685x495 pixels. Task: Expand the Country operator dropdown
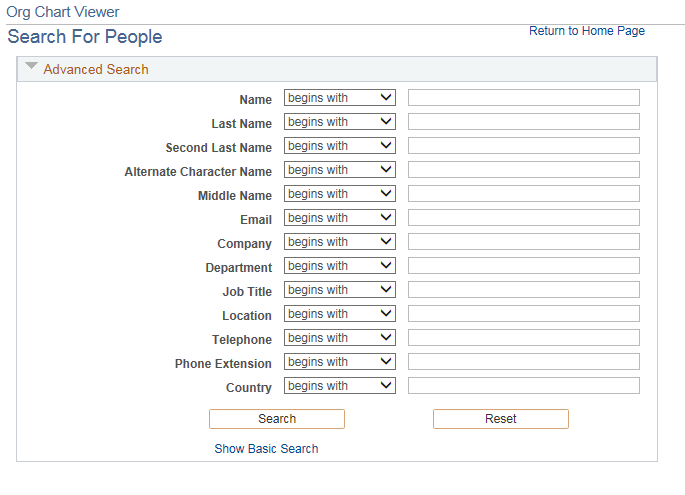coord(340,386)
